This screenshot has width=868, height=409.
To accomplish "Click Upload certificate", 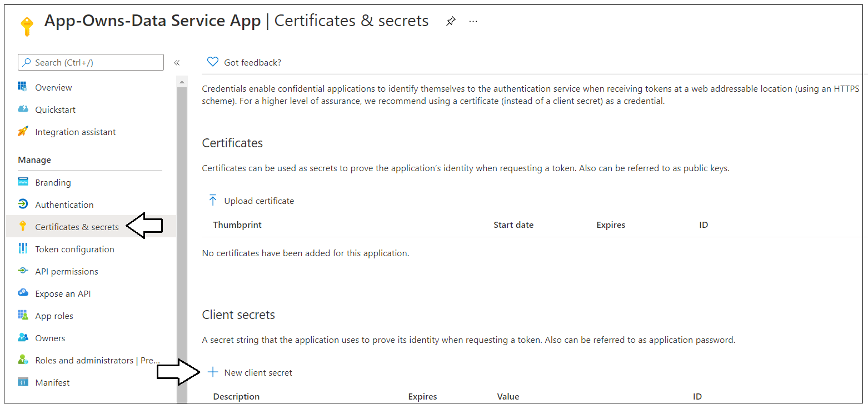I will [259, 201].
